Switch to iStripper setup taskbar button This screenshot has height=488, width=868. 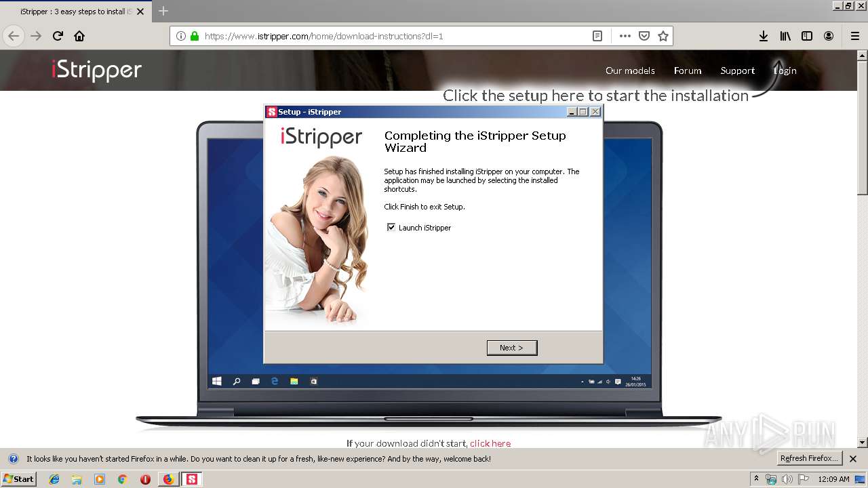(192, 479)
